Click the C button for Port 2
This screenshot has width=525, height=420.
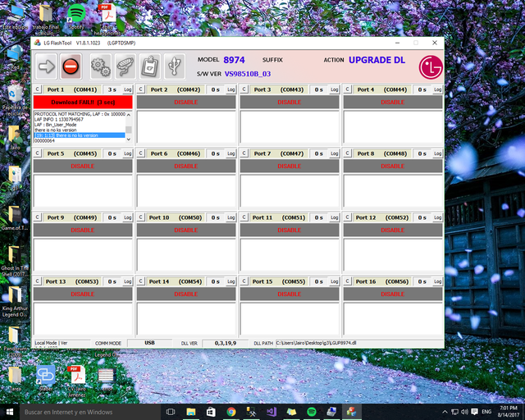140,89
